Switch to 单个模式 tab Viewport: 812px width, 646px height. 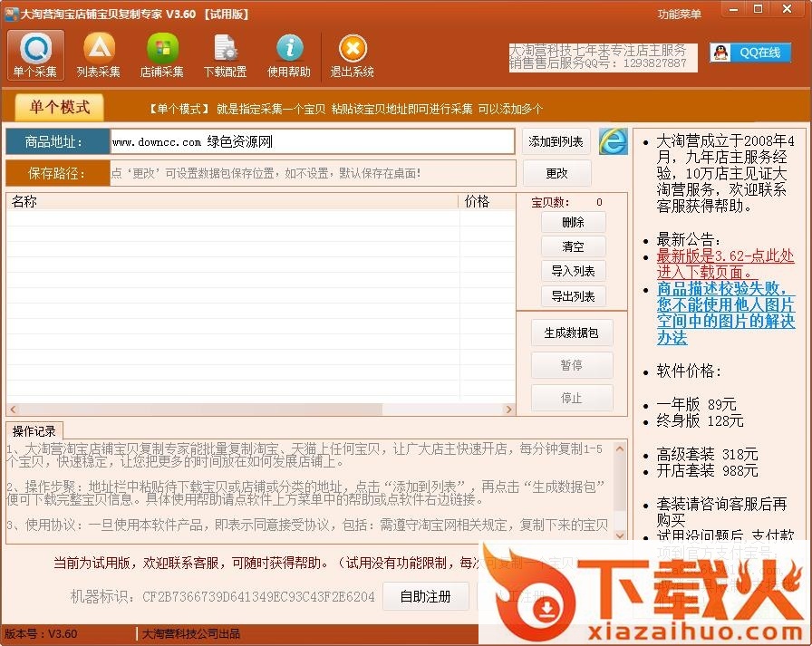pos(60,107)
